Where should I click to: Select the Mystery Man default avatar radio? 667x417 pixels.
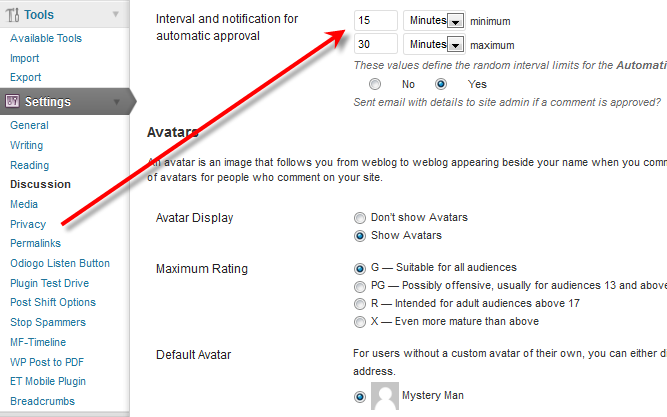(x=360, y=397)
